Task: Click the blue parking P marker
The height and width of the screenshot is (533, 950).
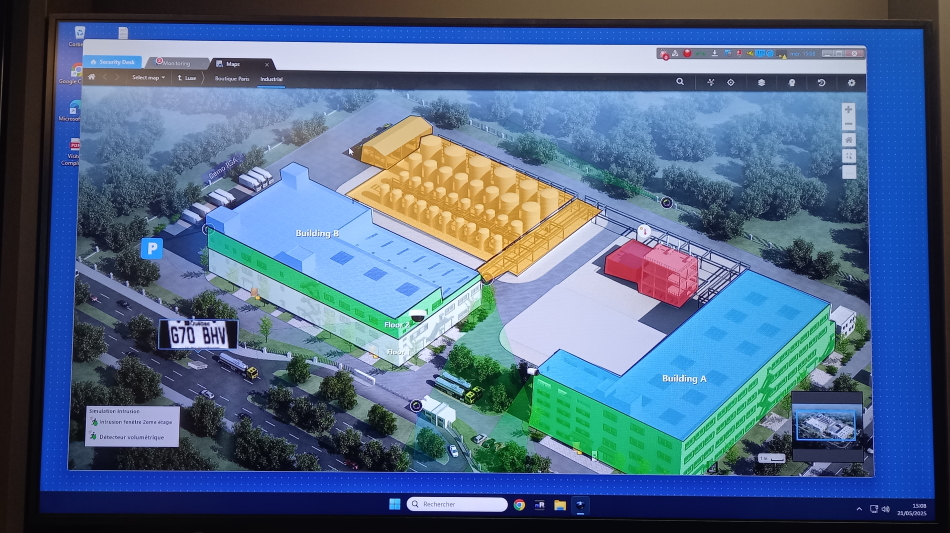Action: pos(151,248)
